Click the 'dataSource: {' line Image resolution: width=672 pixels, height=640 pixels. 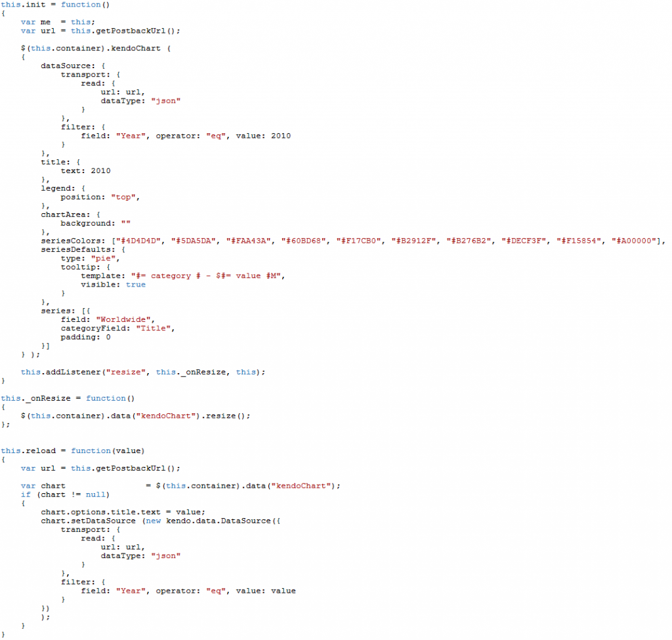(x=73, y=66)
